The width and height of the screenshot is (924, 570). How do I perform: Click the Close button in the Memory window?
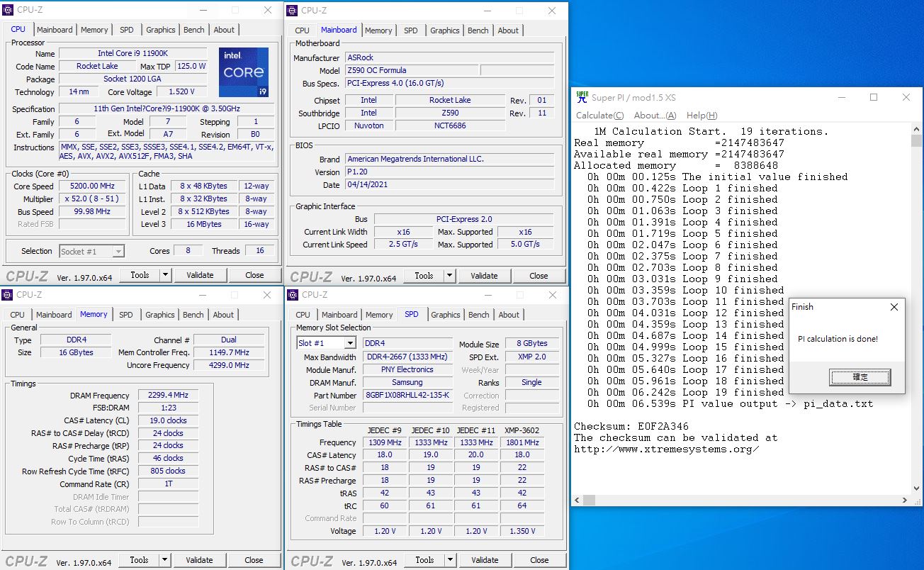(x=254, y=560)
